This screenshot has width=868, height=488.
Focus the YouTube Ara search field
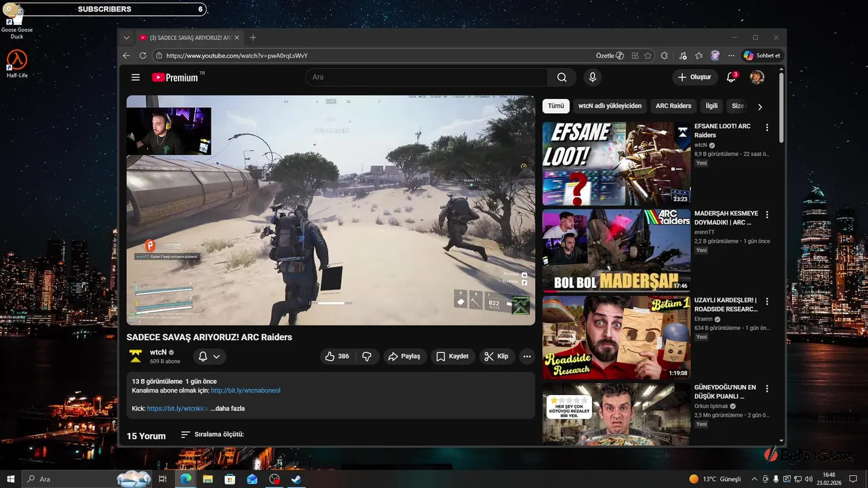[x=426, y=77]
